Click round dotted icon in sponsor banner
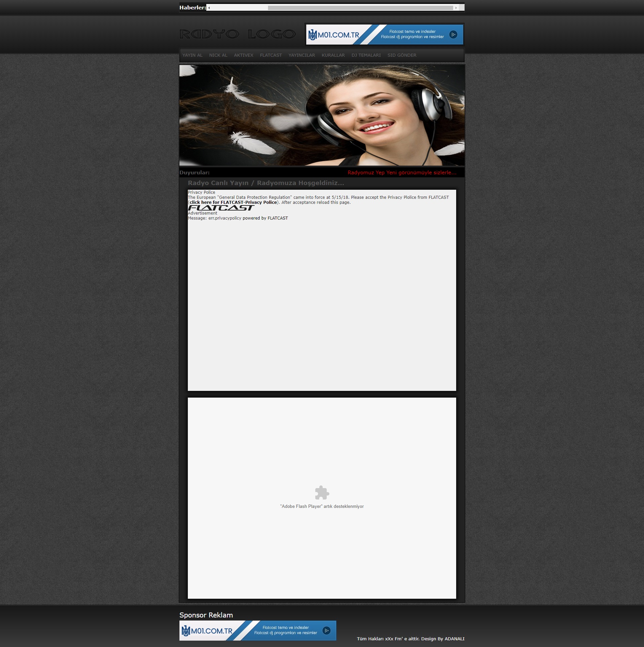Screen dimensions: 644x647 [x=326, y=631]
